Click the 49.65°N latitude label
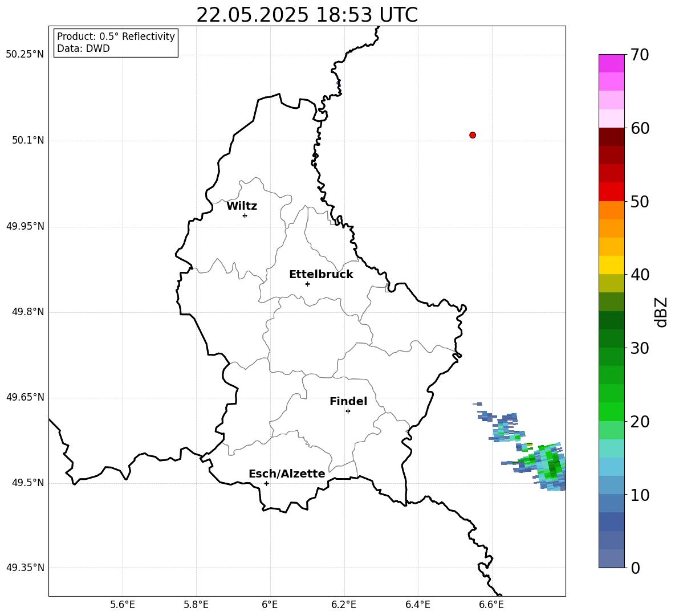This screenshot has width=675, height=616. 25,398
